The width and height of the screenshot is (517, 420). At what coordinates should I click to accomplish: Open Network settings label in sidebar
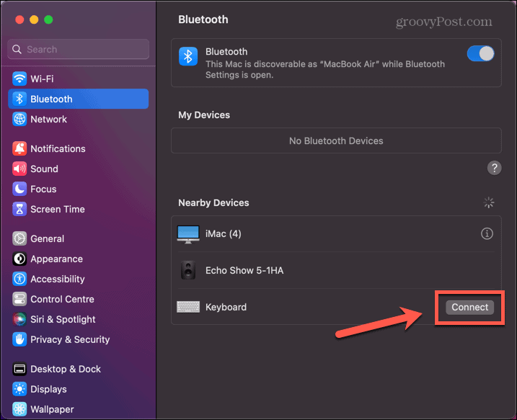tap(48, 119)
